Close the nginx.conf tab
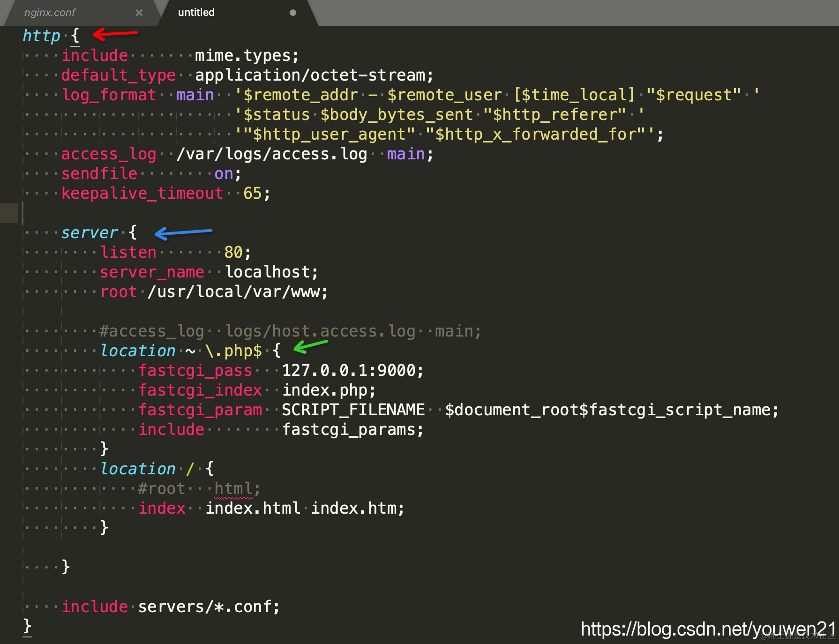 139,13
